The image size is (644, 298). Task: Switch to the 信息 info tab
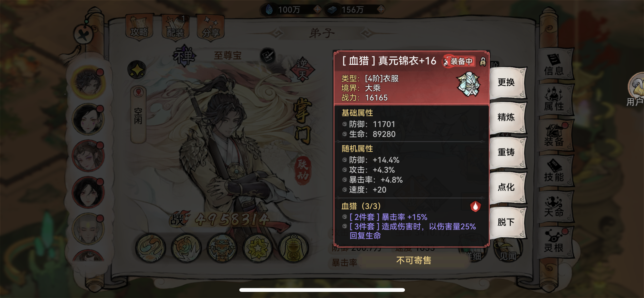click(x=554, y=65)
